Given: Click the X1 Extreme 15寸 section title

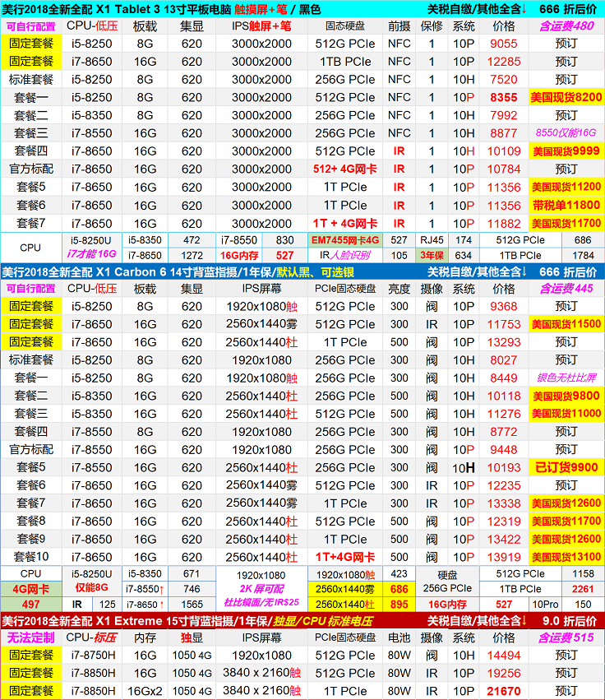Looking at the screenshot, I should 187,621.
